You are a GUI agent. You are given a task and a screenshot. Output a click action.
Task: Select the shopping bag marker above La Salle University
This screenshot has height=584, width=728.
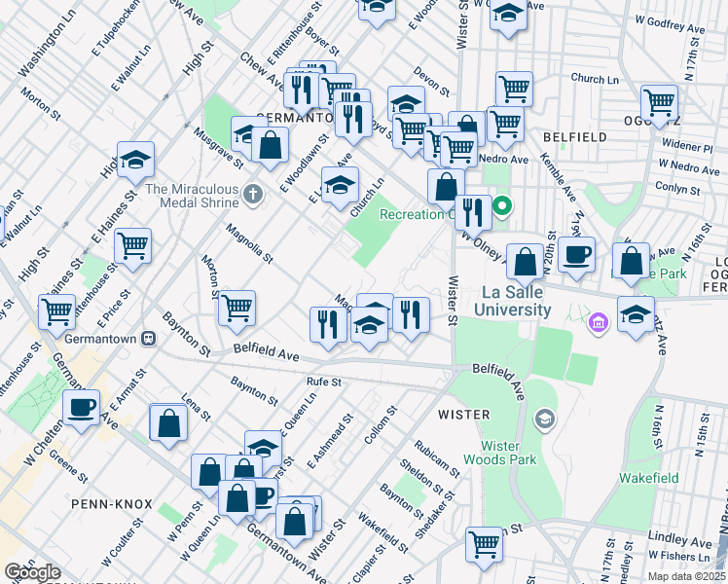526,261
